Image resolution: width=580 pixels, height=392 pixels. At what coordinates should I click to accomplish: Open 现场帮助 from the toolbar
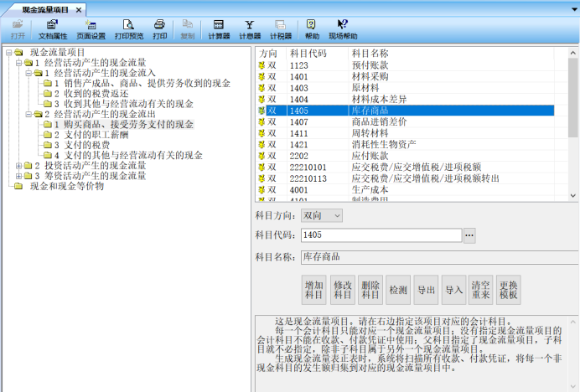point(342,29)
